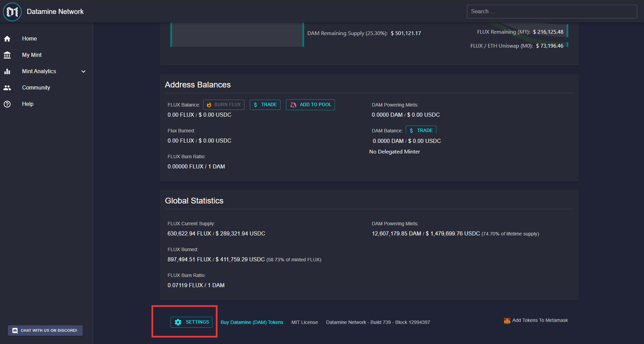Follow Buy Datamine (DAM) Tokens link

pyautogui.click(x=252, y=322)
